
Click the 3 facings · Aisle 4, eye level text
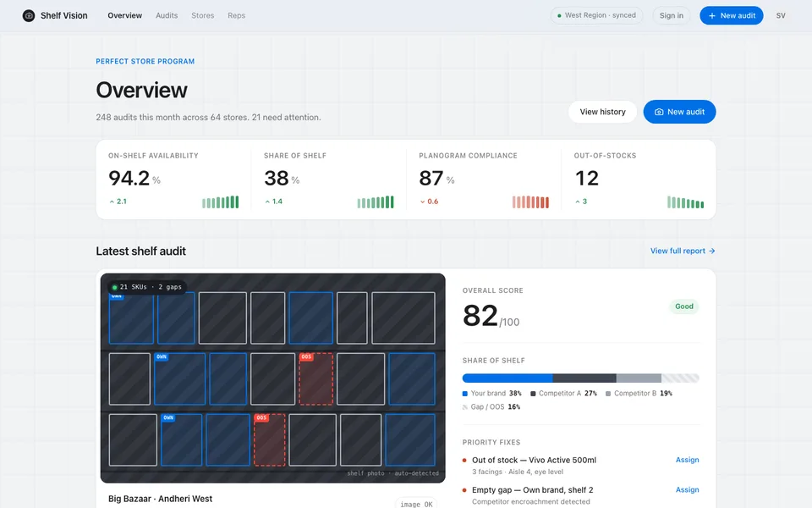point(518,472)
